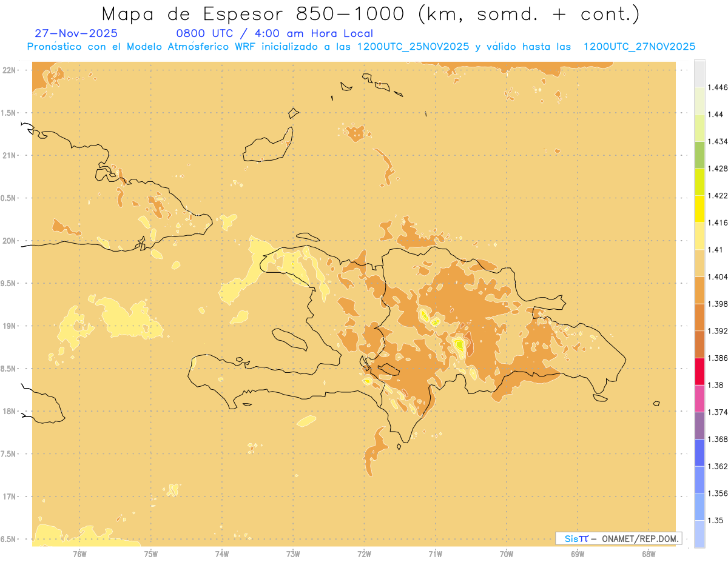The width and height of the screenshot is (728, 562).
Task: Click the red color bar segment above 1.38
Action: 699,371
